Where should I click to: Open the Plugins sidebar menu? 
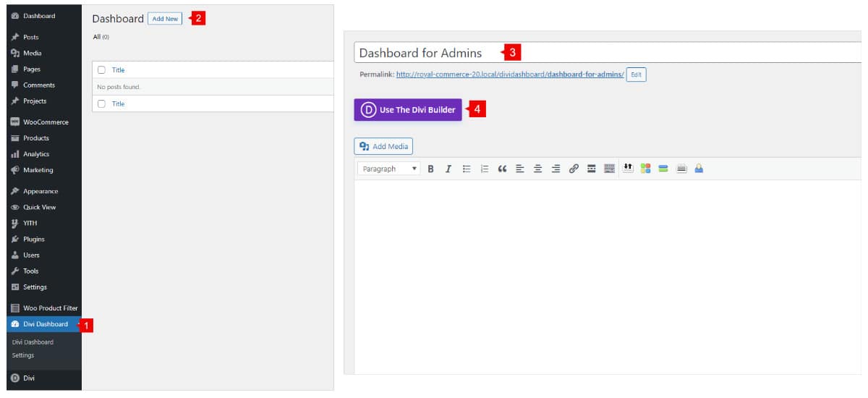[33, 239]
